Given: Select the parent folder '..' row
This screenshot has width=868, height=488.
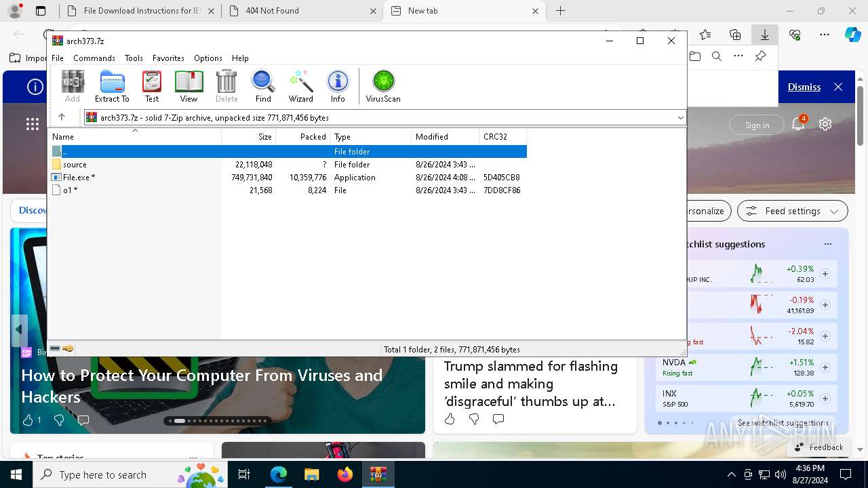Looking at the screenshot, I should point(288,152).
